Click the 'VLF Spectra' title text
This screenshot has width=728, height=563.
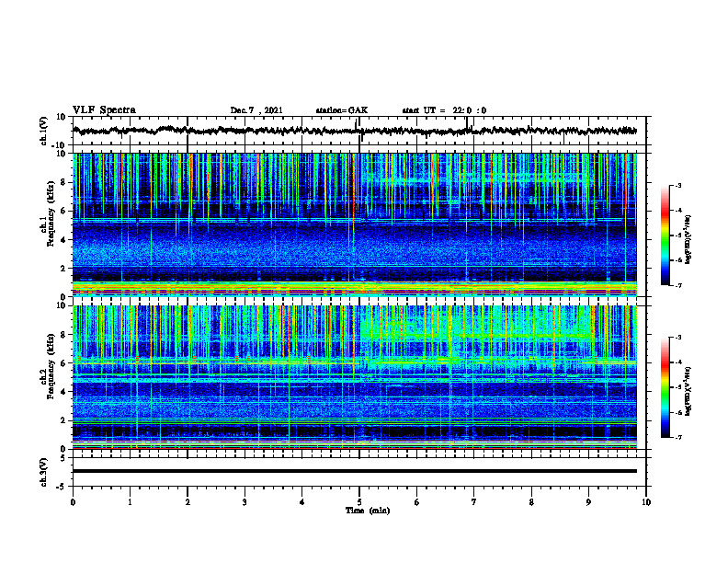click(104, 109)
